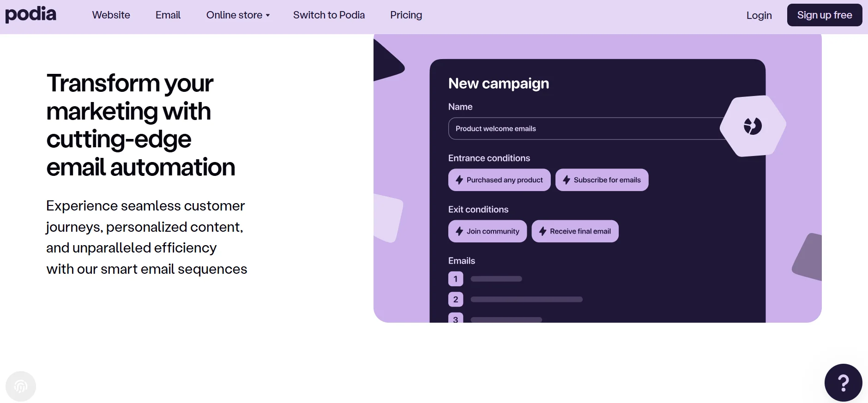
Task: Select email number 2 badge
Action: (x=456, y=300)
